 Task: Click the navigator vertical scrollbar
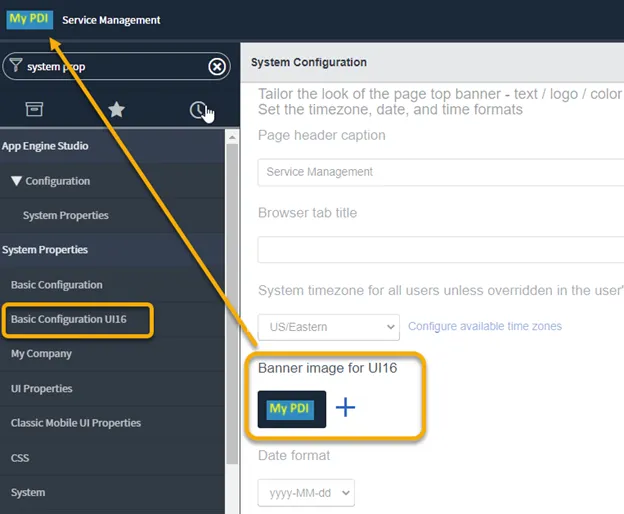(233, 300)
